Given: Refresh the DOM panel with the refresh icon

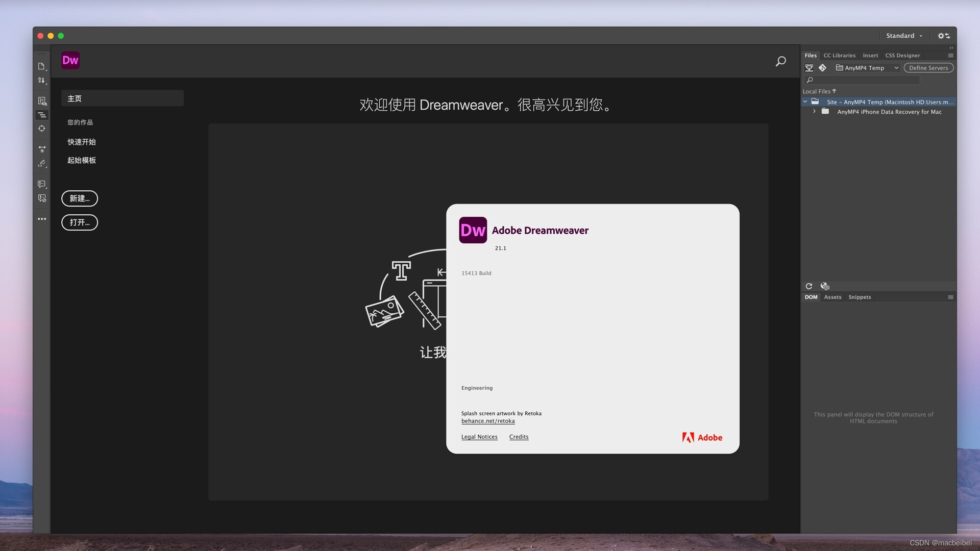Looking at the screenshot, I should 810,286.
